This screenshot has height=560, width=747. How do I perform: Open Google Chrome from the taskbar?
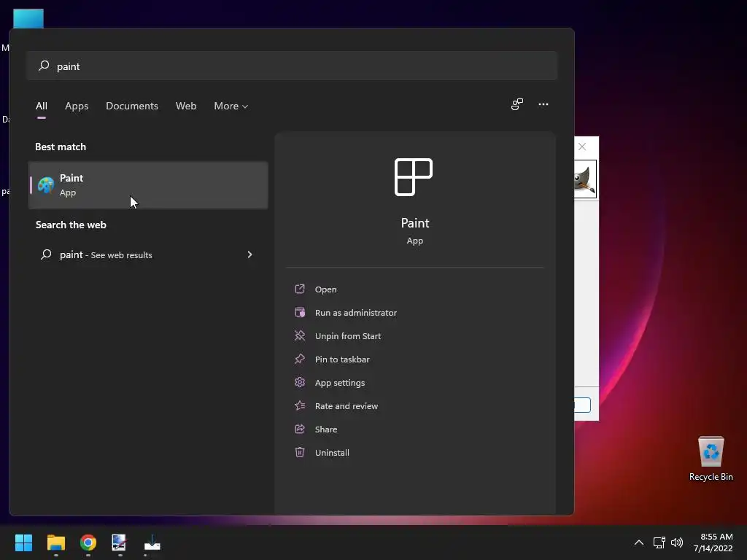88,542
